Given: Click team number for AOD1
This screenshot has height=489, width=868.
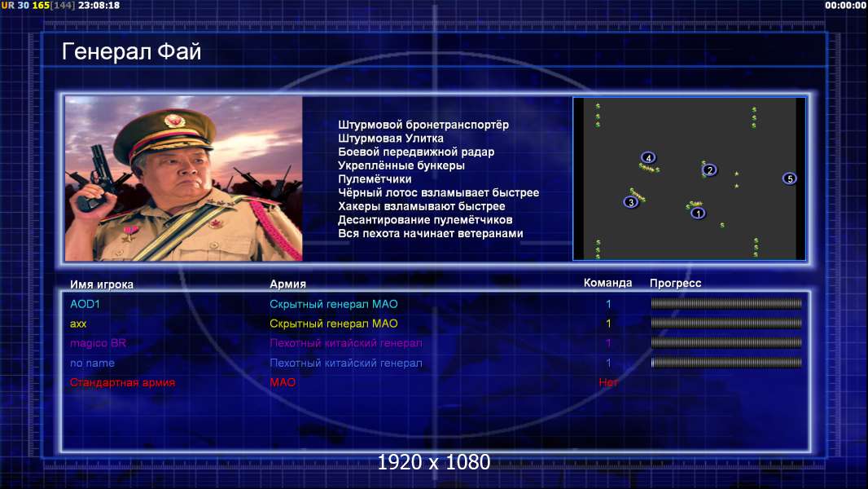Looking at the screenshot, I should click(x=607, y=304).
